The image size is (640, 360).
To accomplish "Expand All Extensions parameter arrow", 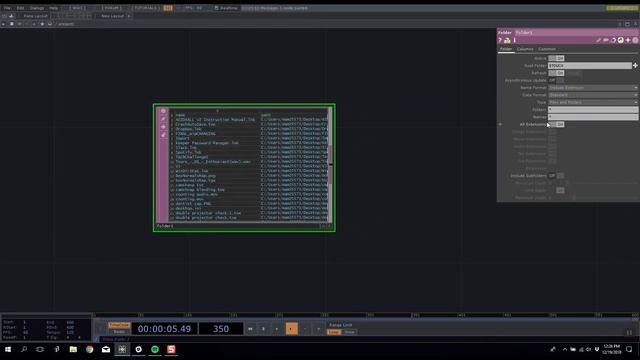I will coord(500,124).
